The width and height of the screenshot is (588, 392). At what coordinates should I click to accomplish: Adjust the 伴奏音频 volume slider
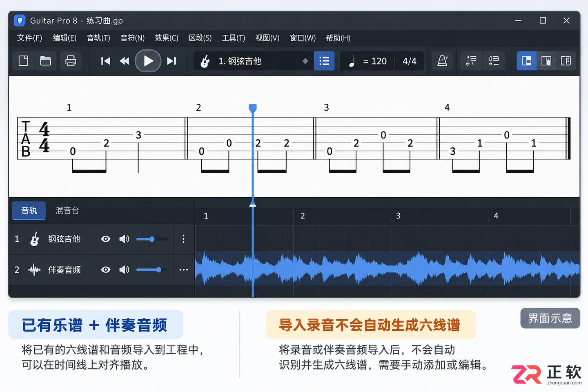pyautogui.click(x=151, y=270)
